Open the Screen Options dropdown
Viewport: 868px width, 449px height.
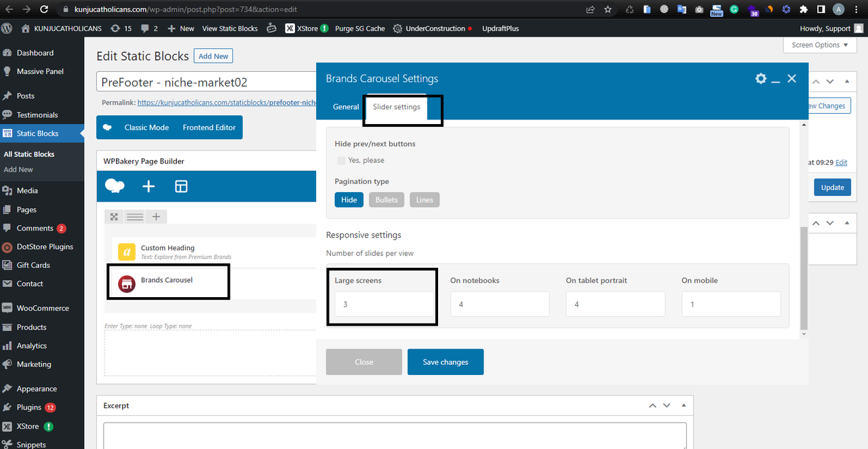tap(820, 45)
